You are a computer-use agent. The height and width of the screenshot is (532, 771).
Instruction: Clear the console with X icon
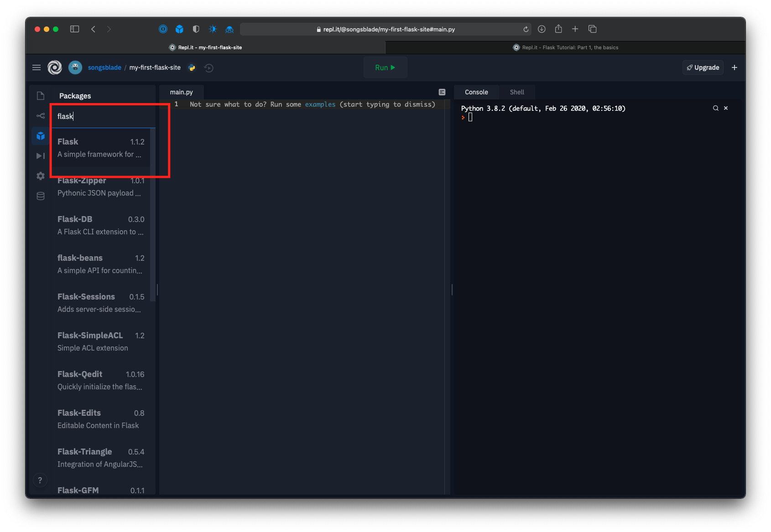[x=726, y=108]
